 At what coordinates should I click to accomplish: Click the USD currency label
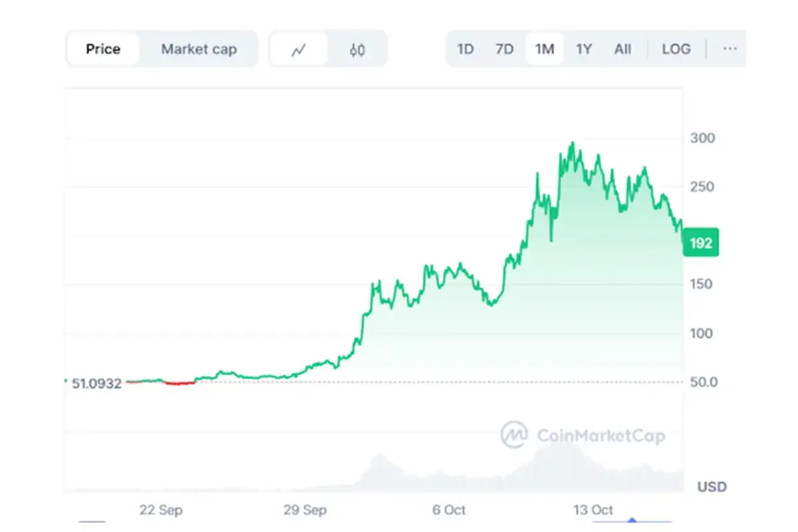712,487
